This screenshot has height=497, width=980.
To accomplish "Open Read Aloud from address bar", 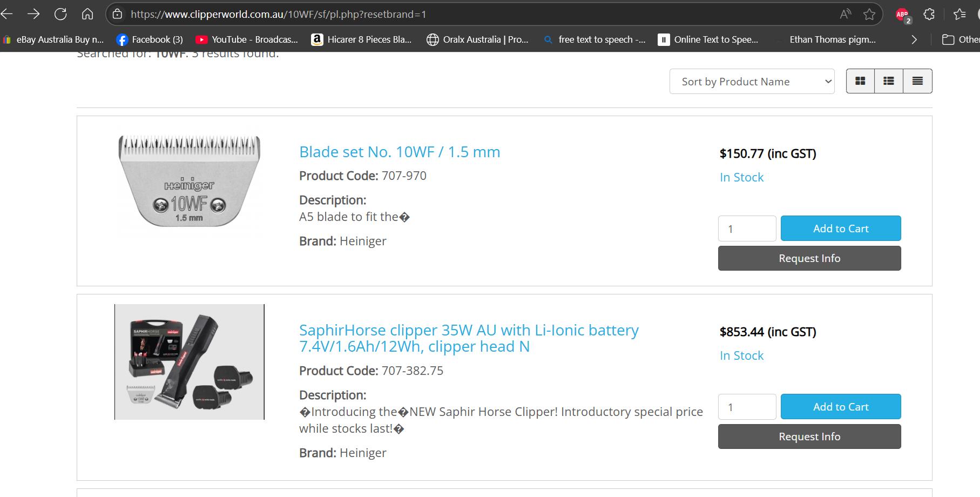I will point(846,15).
